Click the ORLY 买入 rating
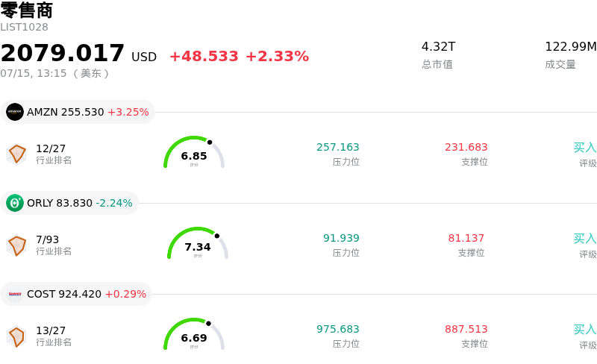 pos(585,239)
